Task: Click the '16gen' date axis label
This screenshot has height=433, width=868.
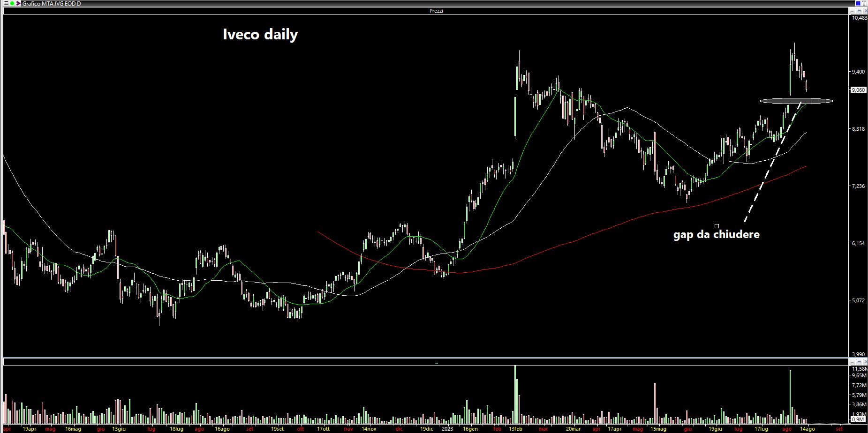Action: (x=470, y=429)
